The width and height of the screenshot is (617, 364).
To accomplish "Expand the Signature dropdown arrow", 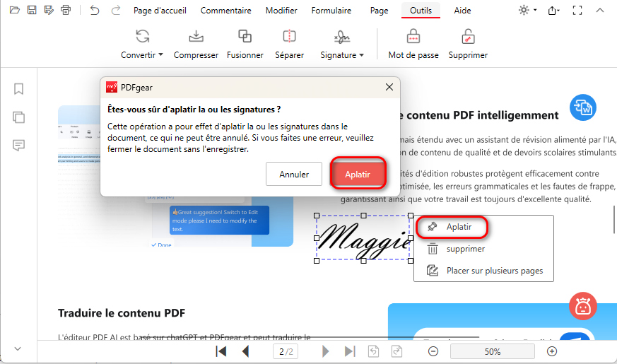I will pyautogui.click(x=362, y=55).
